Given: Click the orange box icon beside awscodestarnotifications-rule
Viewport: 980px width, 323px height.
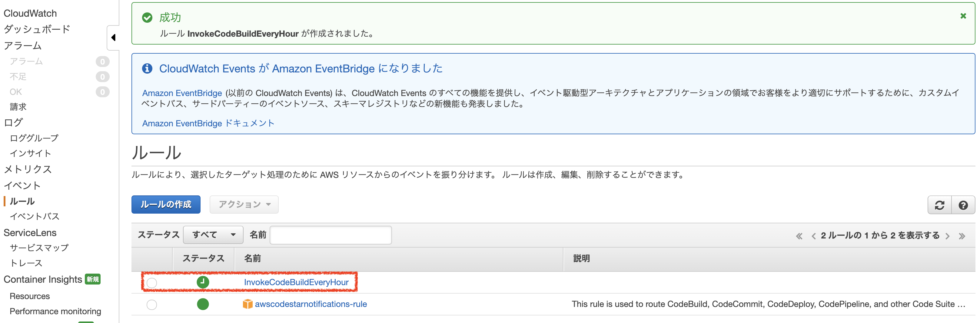Looking at the screenshot, I should pos(248,304).
